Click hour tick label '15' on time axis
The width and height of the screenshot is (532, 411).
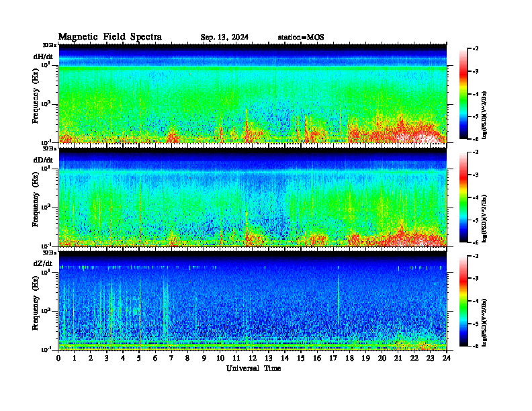click(301, 358)
